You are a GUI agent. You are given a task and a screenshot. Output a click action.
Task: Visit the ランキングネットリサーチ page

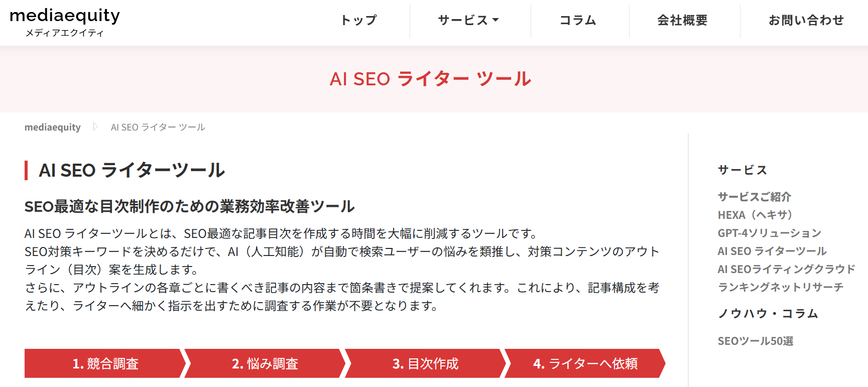pyautogui.click(x=781, y=287)
